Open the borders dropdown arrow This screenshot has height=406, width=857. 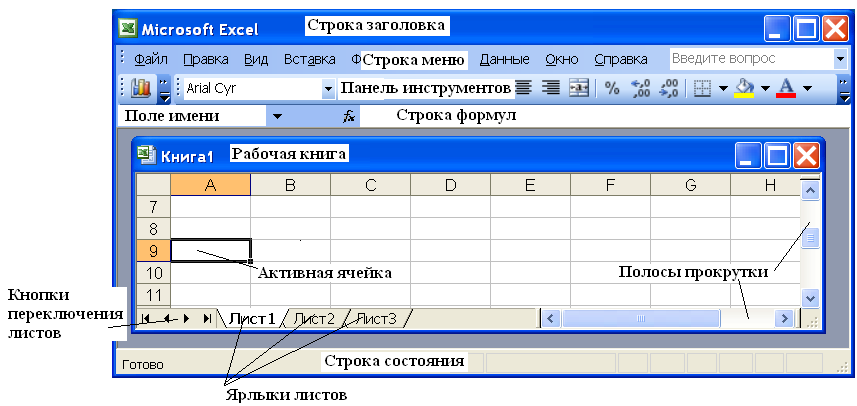(x=723, y=89)
